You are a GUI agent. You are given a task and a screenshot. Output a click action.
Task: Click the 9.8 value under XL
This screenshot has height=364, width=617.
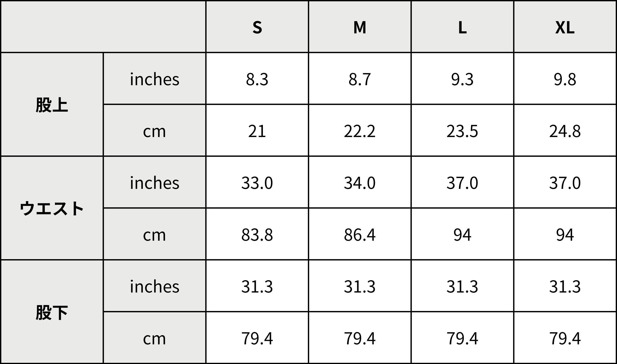coord(565,79)
